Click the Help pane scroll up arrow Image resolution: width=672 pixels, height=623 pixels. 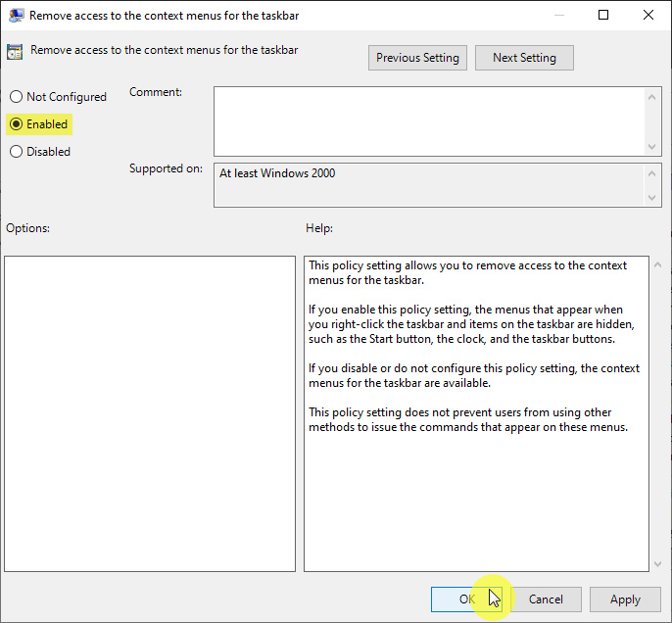(x=654, y=265)
